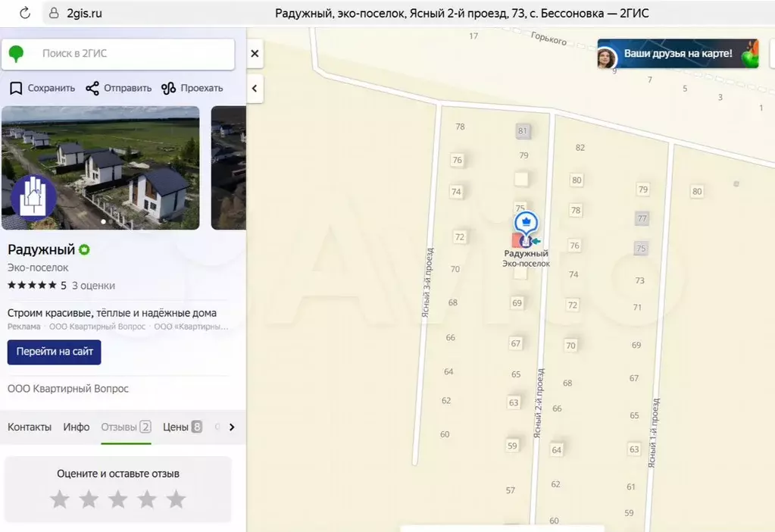
Task: Switch to the Отзывы tab
Action: tap(126, 427)
